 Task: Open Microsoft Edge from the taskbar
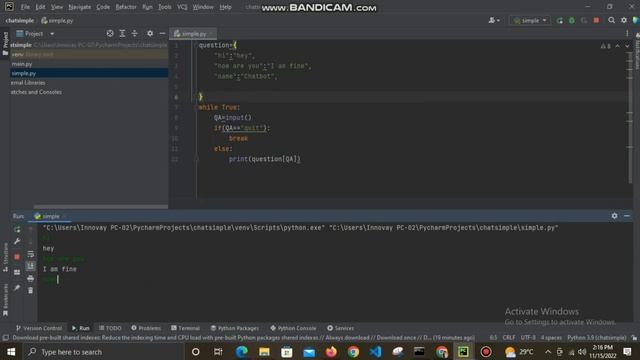point(242,351)
